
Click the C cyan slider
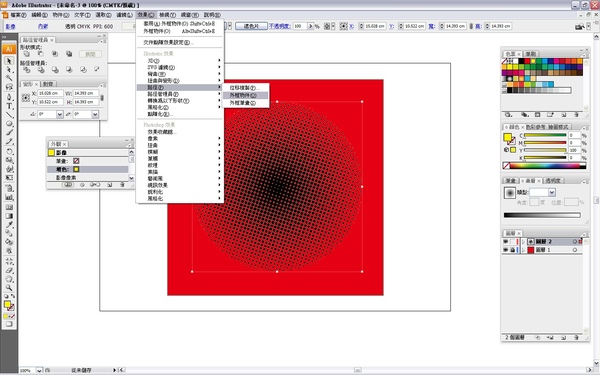click(545, 135)
